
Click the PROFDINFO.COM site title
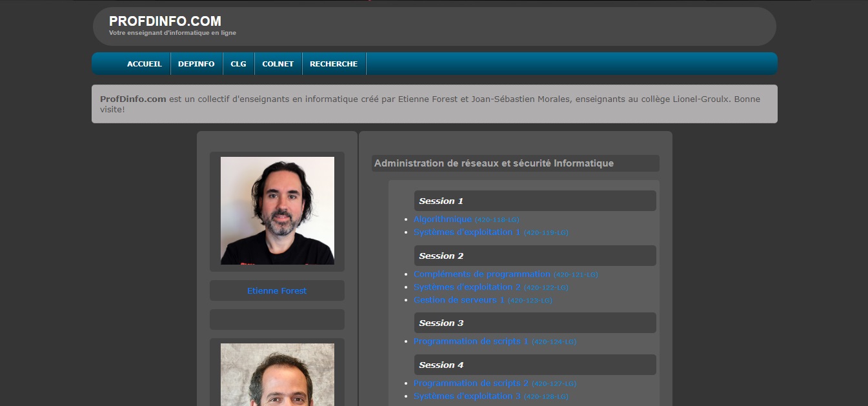[165, 21]
